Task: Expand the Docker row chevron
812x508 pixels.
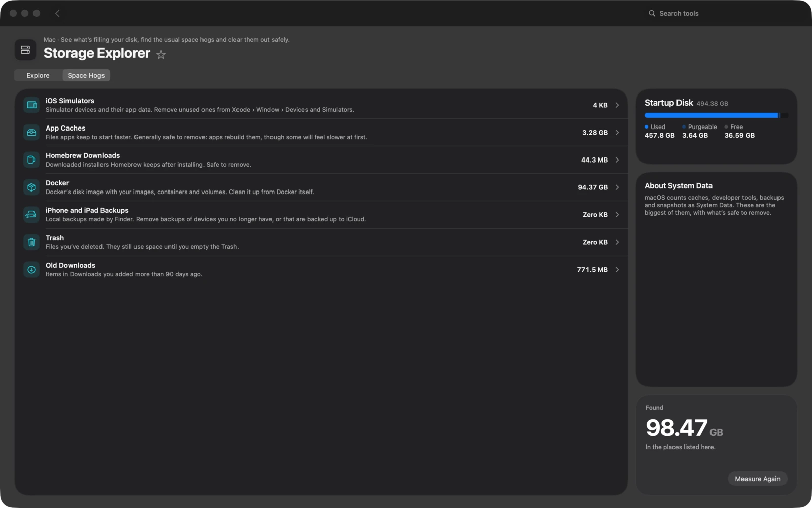Action: tap(617, 187)
